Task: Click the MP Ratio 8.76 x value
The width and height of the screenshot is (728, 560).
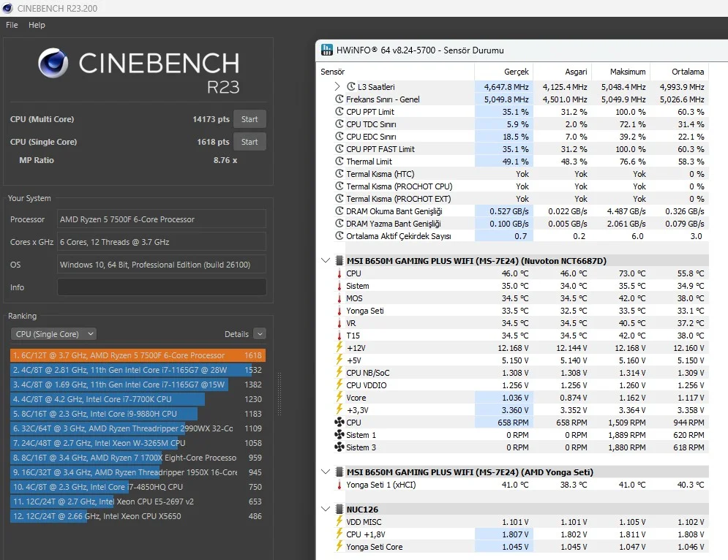Action: click(225, 160)
